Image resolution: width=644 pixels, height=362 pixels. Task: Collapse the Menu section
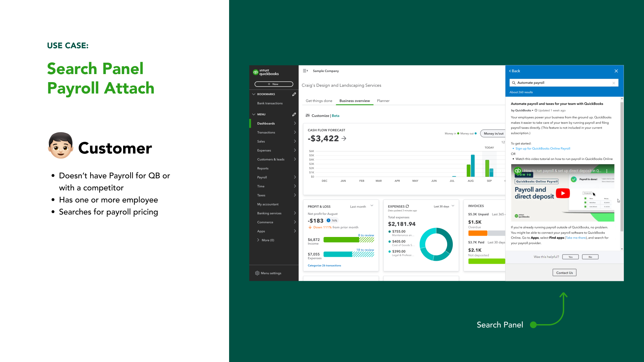[x=254, y=114]
